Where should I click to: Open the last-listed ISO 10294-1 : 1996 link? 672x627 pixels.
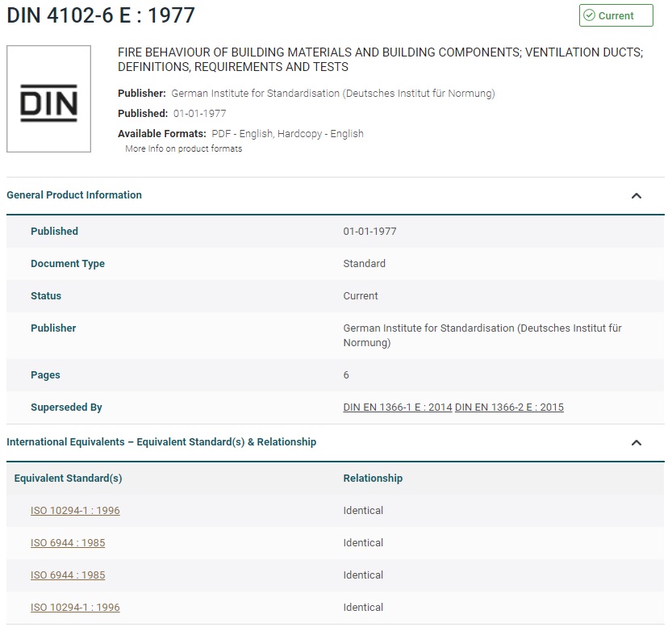point(75,608)
